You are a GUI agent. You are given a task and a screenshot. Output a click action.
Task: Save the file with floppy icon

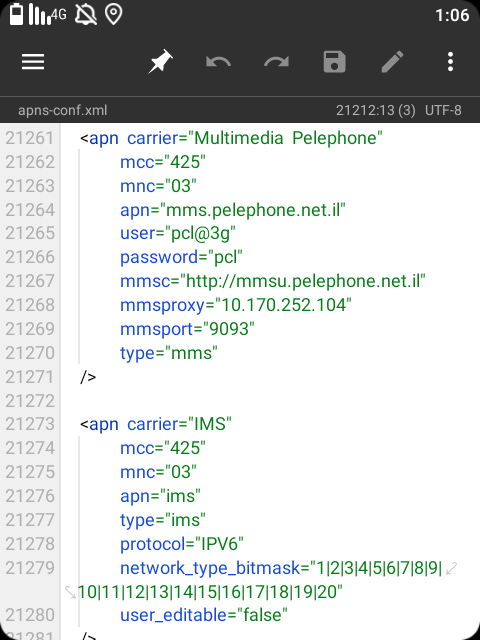[x=334, y=62]
